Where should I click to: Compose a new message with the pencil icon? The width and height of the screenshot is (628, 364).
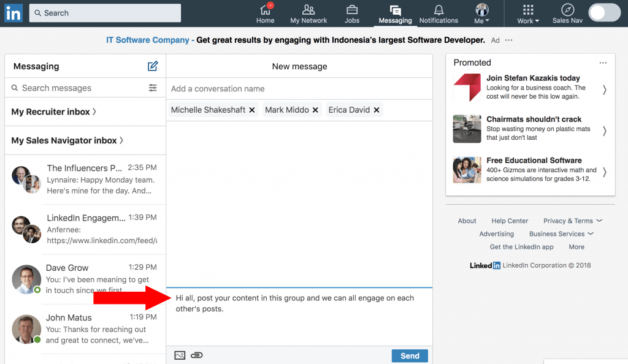(x=153, y=66)
